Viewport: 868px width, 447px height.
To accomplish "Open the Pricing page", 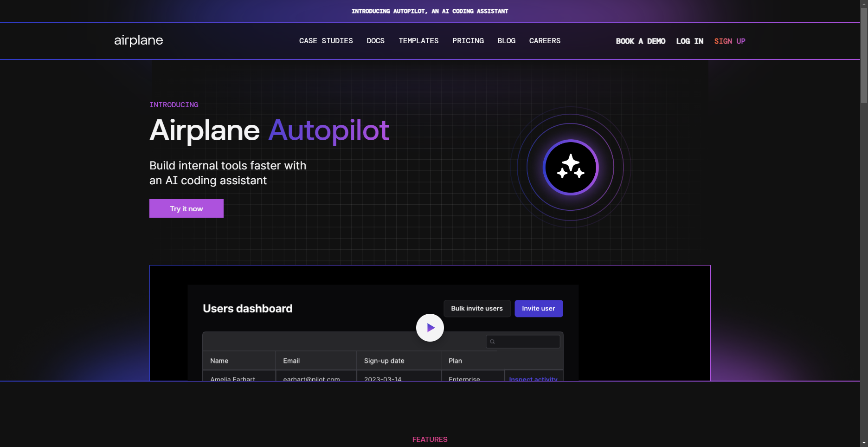I will click(x=468, y=41).
